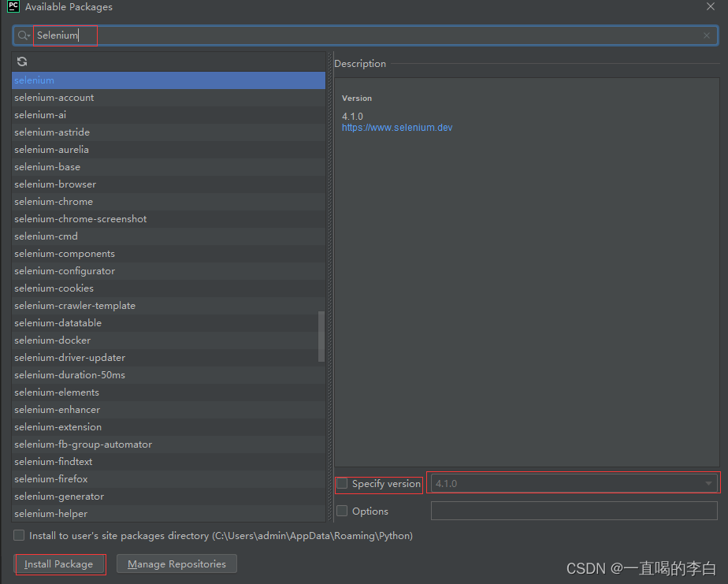The height and width of the screenshot is (584, 728).
Task: Choose selenium-browser in the list
Action: click(169, 184)
